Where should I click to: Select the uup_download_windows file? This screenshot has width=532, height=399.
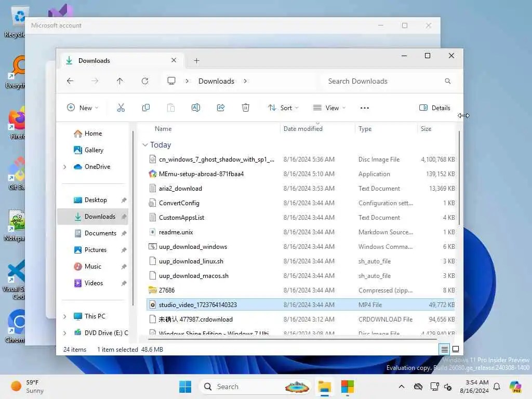(301, 247)
